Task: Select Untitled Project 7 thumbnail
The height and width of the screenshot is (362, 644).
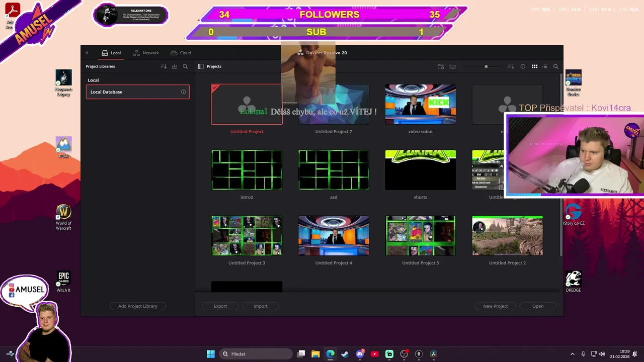Action: coord(334,104)
